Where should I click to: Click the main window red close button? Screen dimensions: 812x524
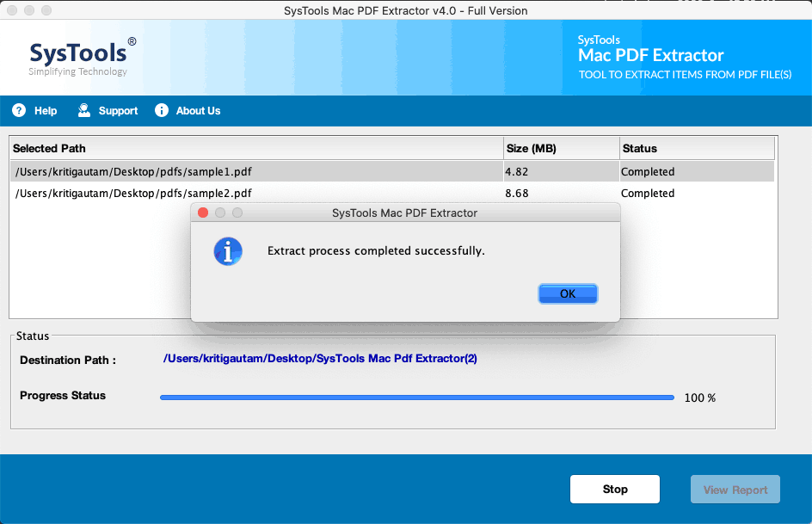click(x=12, y=10)
